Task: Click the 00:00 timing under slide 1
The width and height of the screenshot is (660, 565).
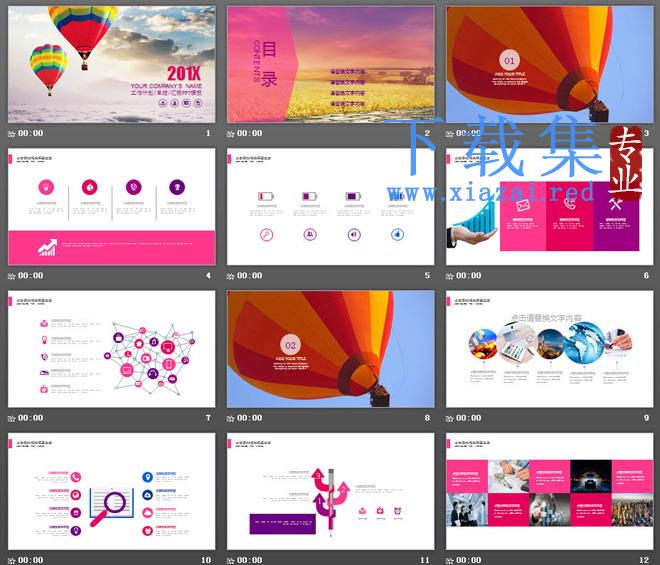Action: pos(31,133)
